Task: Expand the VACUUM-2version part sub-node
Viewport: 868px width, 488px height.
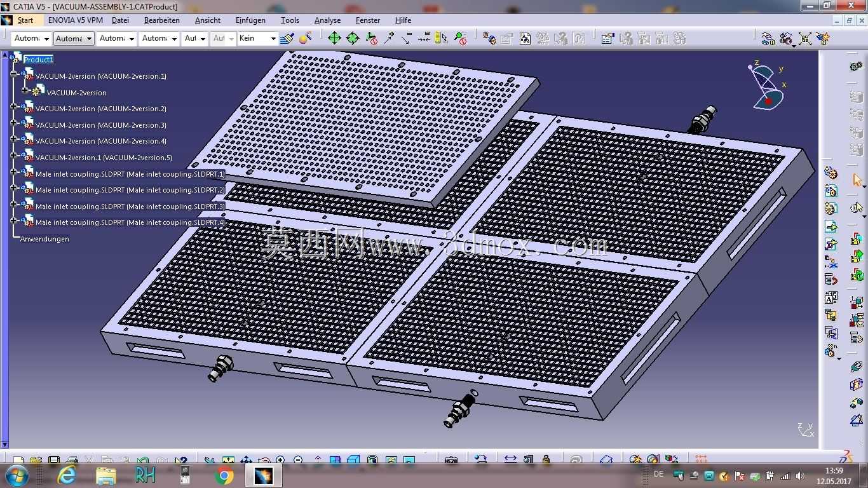Action: click(25, 91)
